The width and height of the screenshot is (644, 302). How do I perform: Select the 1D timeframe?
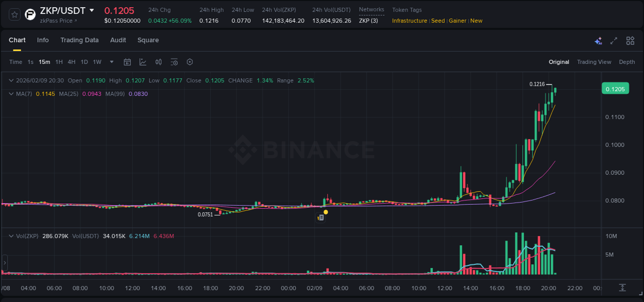pyautogui.click(x=84, y=62)
